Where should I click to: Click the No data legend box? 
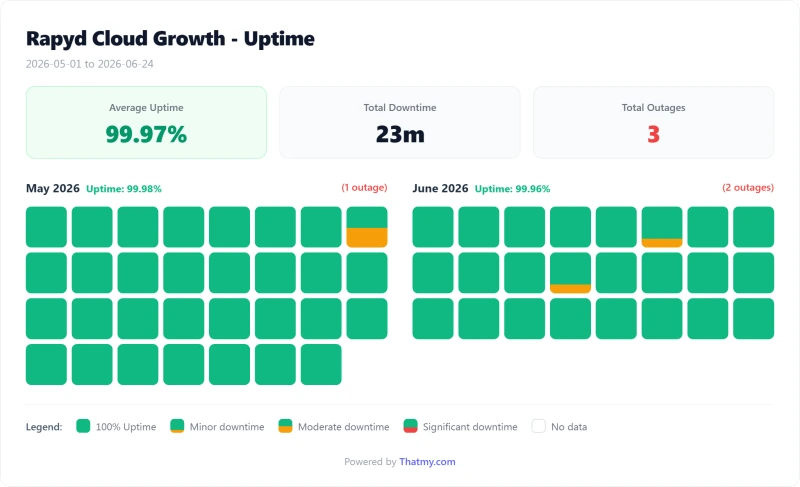[x=538, y=426]
